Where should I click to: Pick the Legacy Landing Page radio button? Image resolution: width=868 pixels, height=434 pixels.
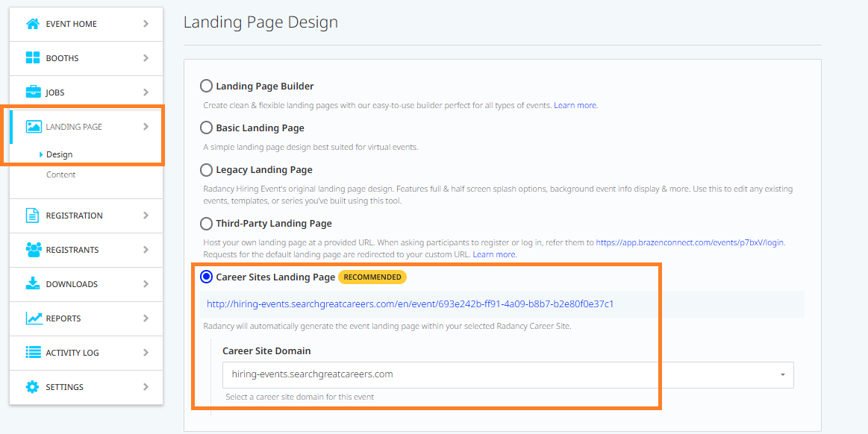pyautogui.click(x=207, y=169)
